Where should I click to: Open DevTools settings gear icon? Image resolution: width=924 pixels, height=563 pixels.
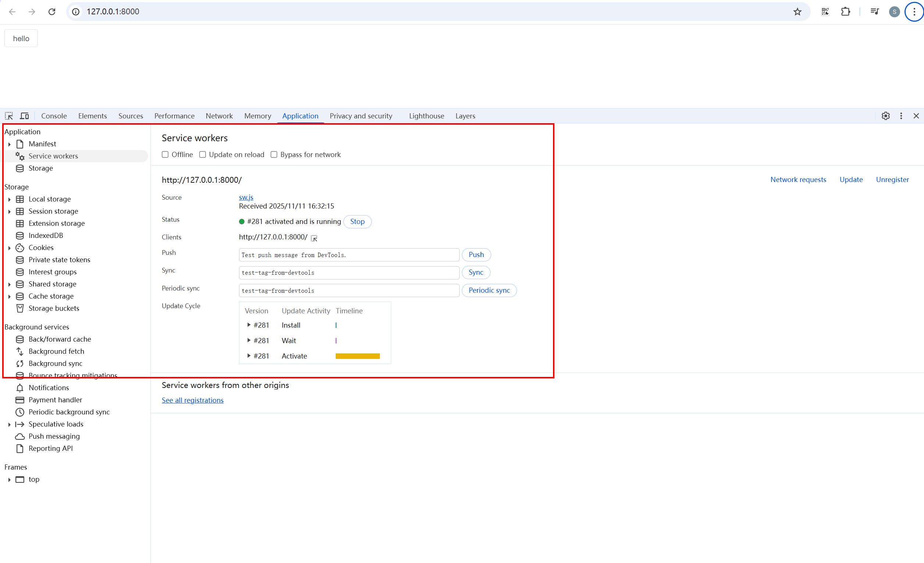[885, 116]
